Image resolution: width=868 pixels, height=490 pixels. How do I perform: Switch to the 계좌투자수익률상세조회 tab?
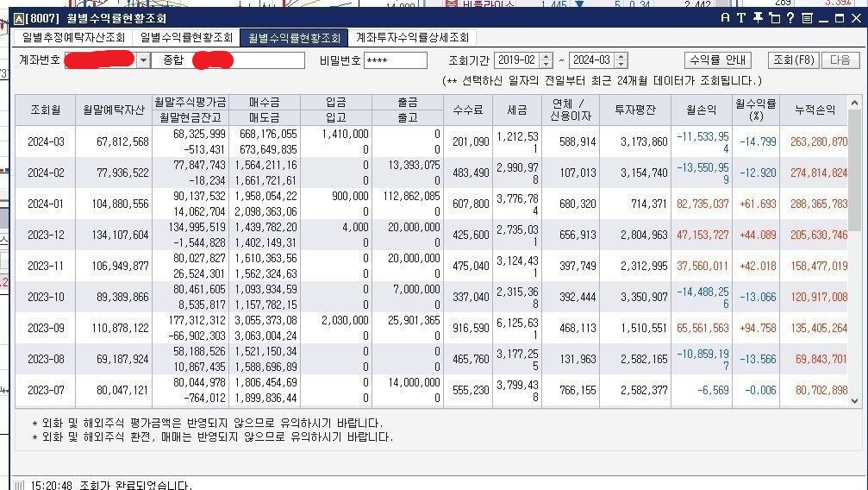coord(412,38)
